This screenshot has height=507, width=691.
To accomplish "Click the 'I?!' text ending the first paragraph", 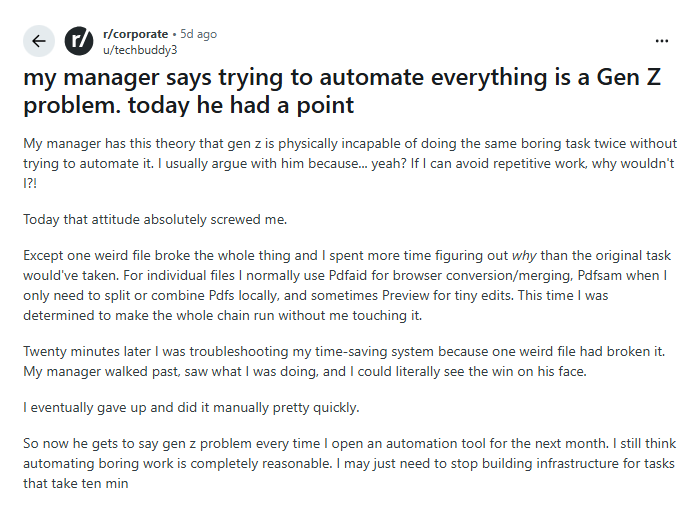I will click(x=30, y=183).
